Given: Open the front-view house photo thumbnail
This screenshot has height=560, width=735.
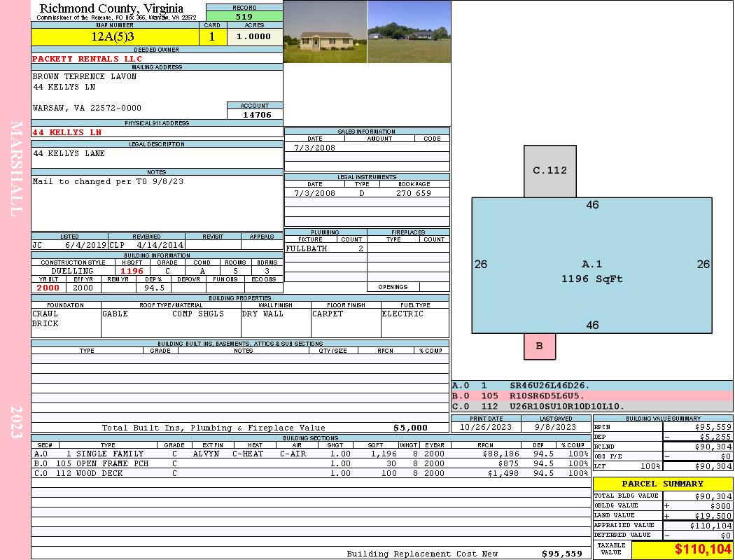Looking at the screenshot, I should tap(325, 32).
